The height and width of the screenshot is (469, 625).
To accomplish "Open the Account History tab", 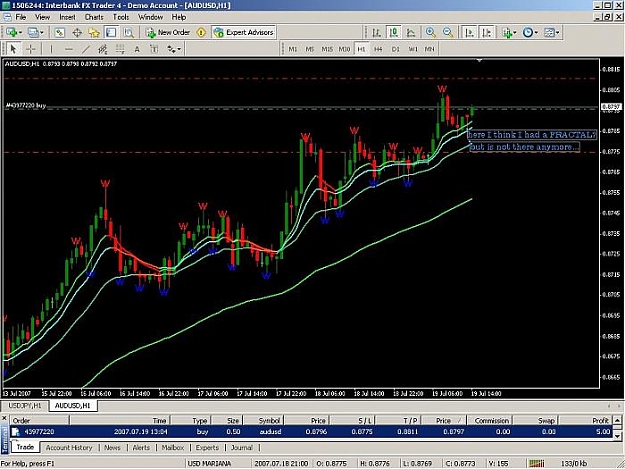I will click(x=69, y=447).
